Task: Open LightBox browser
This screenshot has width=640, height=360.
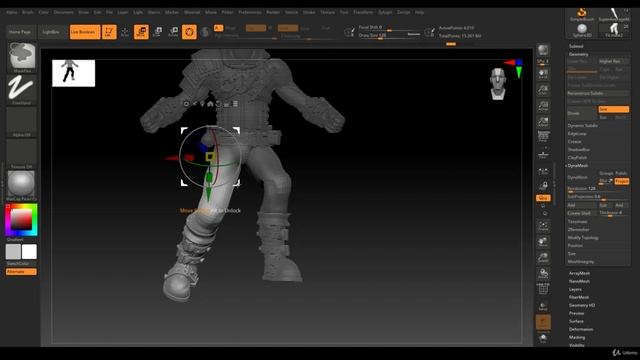Action: tap(51, 32)
